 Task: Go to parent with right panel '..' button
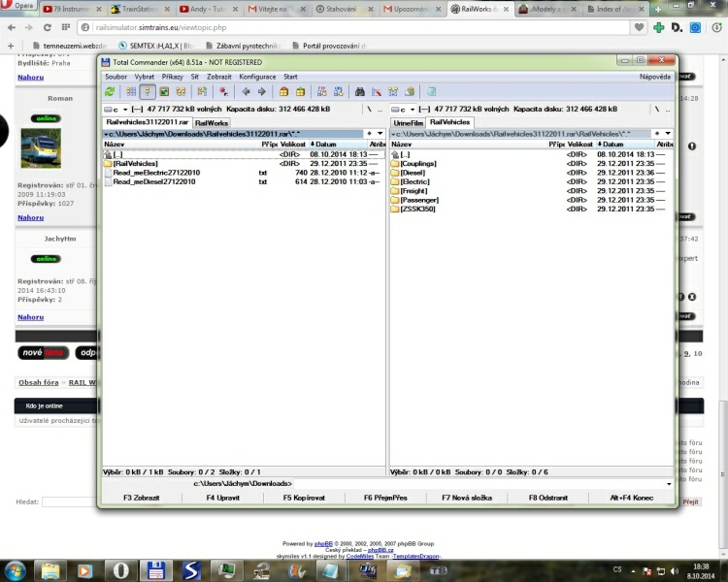(x=668, y=110)
